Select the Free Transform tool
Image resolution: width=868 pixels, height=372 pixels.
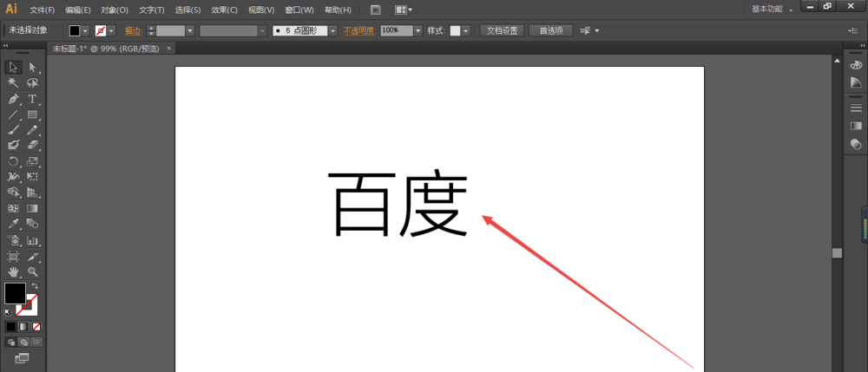tap(32, 177)
